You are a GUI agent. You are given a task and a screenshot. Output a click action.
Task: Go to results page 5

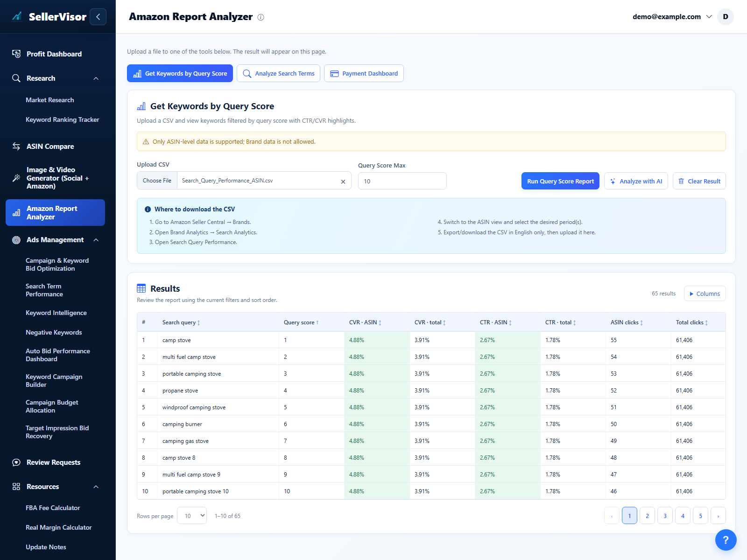[x=700, y=516]
